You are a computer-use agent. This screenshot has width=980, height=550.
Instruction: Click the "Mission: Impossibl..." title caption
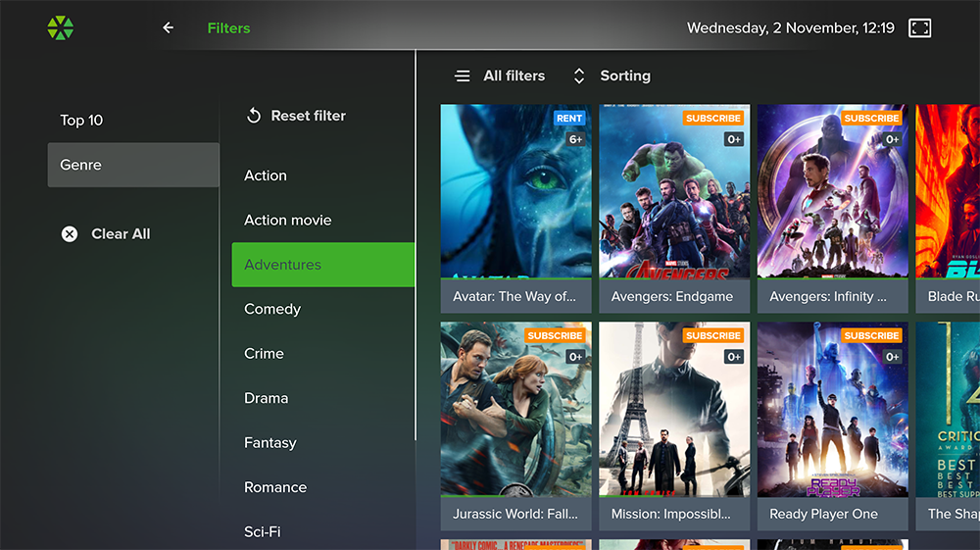click(x=670, y=514)
